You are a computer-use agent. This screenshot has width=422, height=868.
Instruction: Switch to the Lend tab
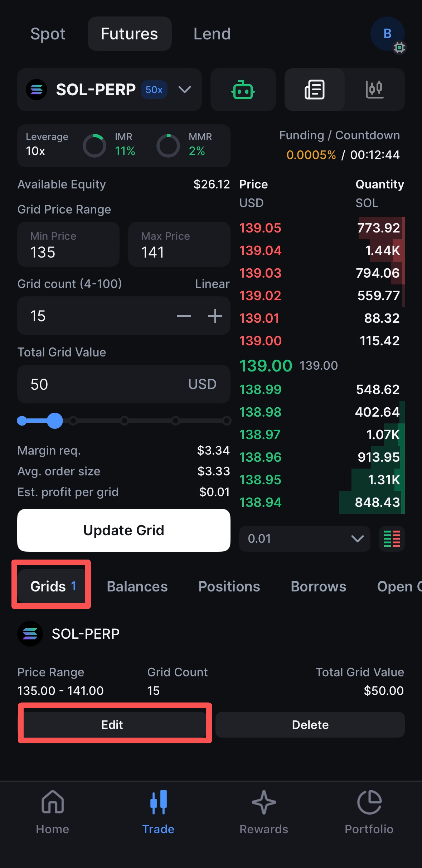(x=212, y=34)
